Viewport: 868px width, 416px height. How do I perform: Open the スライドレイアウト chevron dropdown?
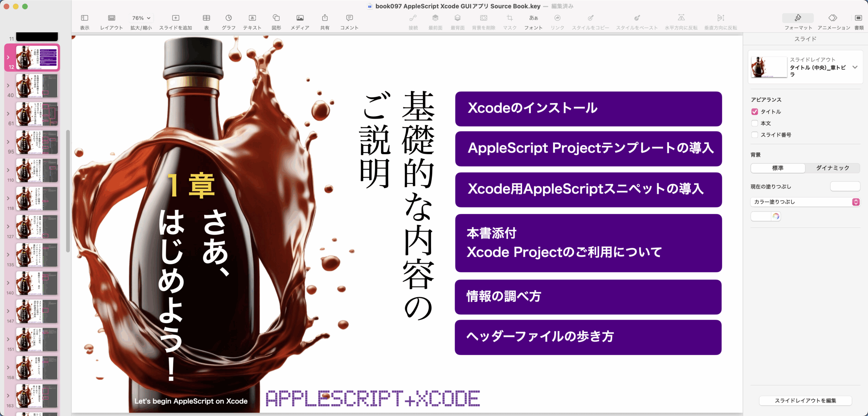(x=855, y=67)
